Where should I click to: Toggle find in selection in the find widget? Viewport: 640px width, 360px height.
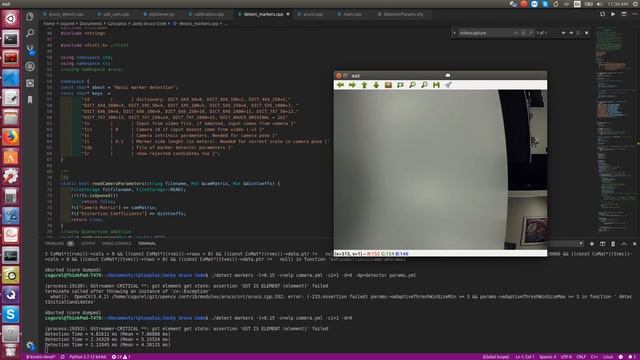coord(578,33)
